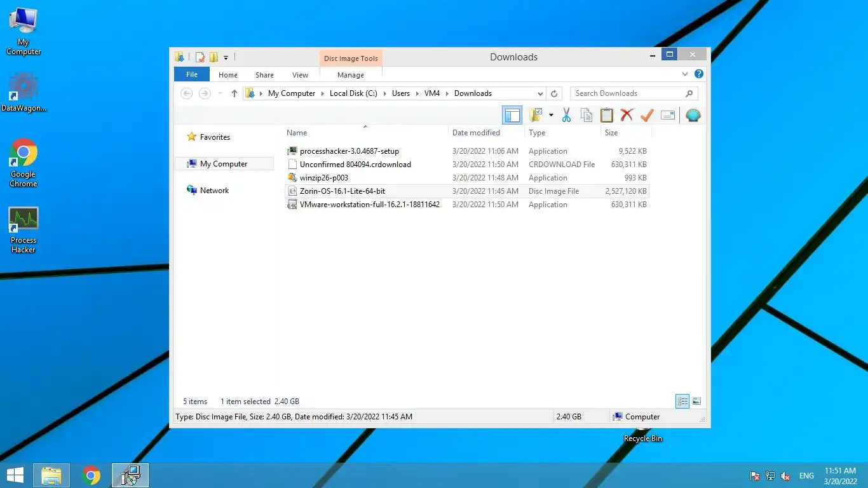This screenshot has height=488, width=868.
Task: Click the Rename icon in toolbar
Action: pyautogui.click(x=667, y=115)
